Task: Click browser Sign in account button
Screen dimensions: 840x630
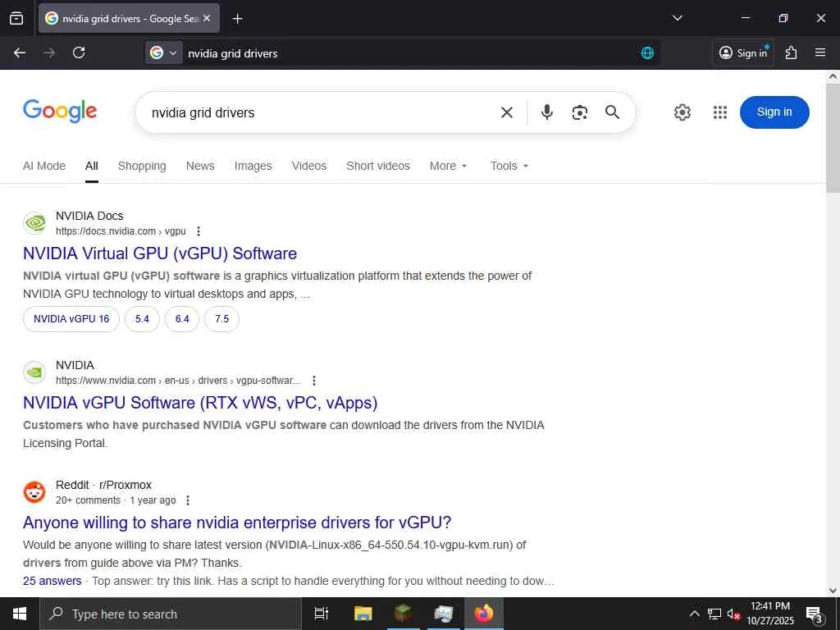Action: point(743,52)
